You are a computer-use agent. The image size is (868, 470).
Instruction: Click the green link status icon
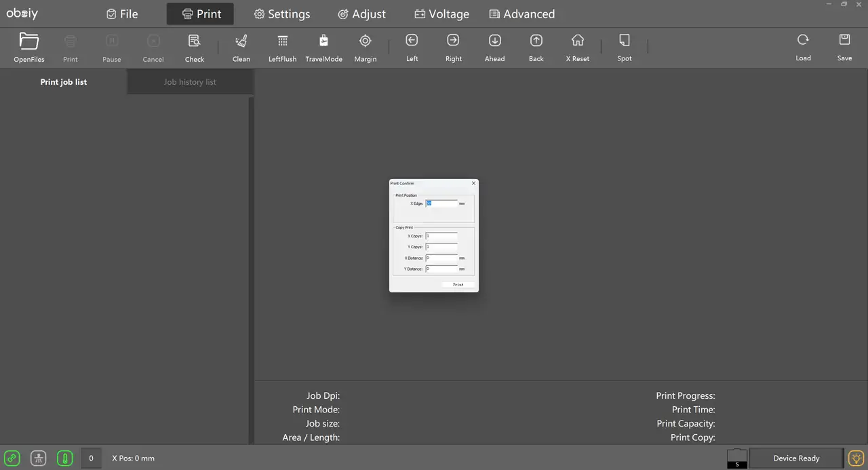(x=12, y=458)
